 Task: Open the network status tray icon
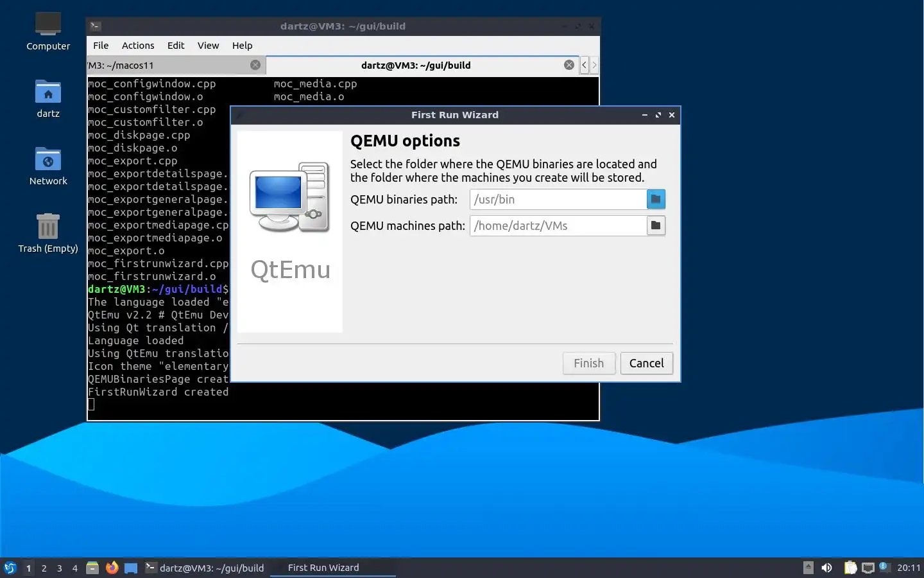coord(868,568)
